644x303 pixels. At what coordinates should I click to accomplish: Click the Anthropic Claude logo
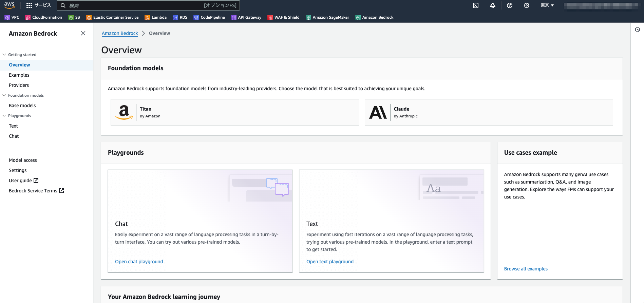[378, 112]
